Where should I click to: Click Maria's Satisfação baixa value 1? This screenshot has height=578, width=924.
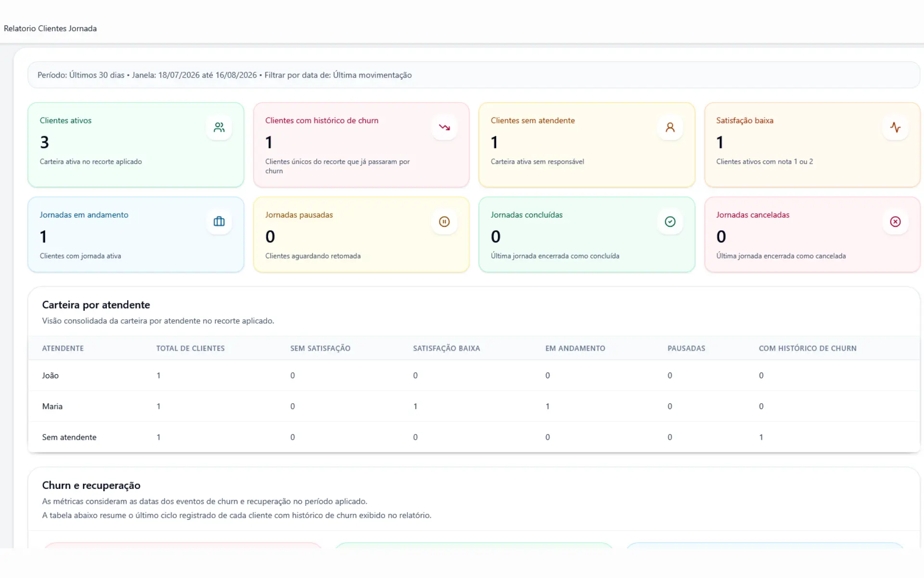coord(415,406)
